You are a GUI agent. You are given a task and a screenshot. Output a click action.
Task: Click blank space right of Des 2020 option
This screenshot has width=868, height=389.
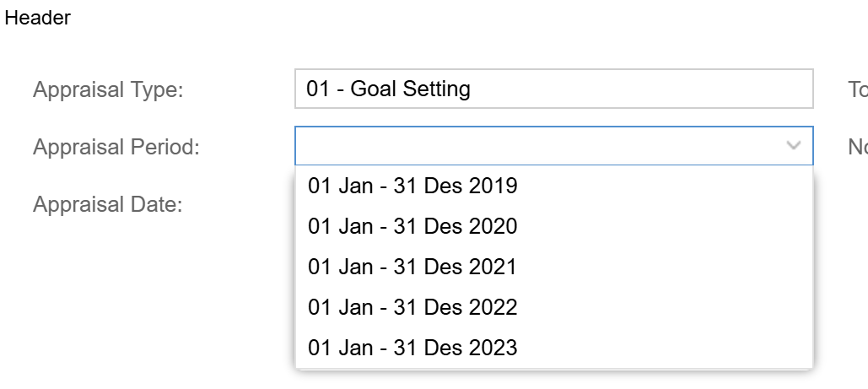tap(665, 226)
